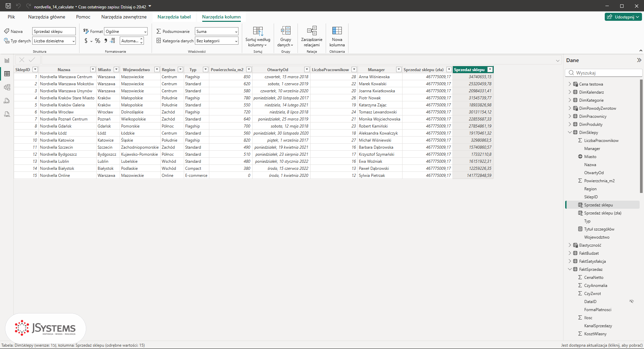Click Wyszukaj search field in Dane

(604, 73)
